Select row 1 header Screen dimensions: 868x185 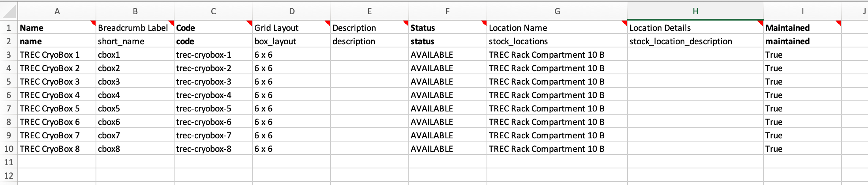9,28
